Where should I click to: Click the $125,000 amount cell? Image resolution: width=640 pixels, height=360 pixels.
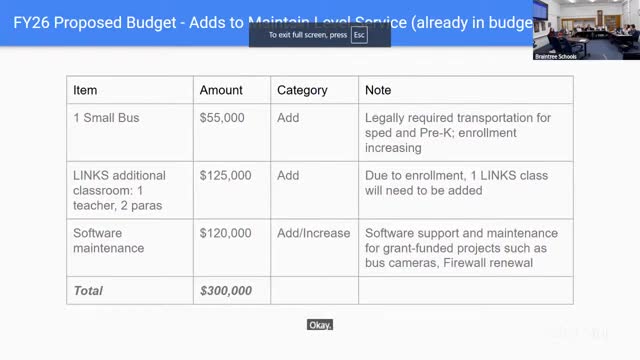232,190
